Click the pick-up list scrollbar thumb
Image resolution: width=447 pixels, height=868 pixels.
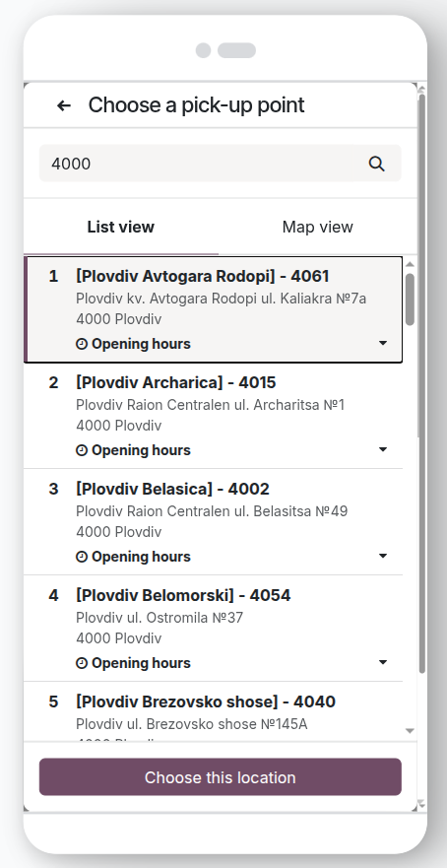410,300
